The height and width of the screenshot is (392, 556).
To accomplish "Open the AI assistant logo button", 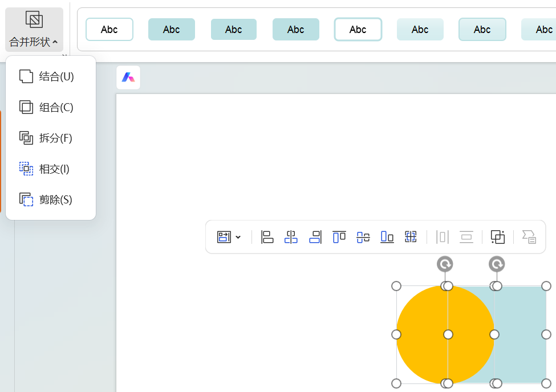I will pos(128,77).
